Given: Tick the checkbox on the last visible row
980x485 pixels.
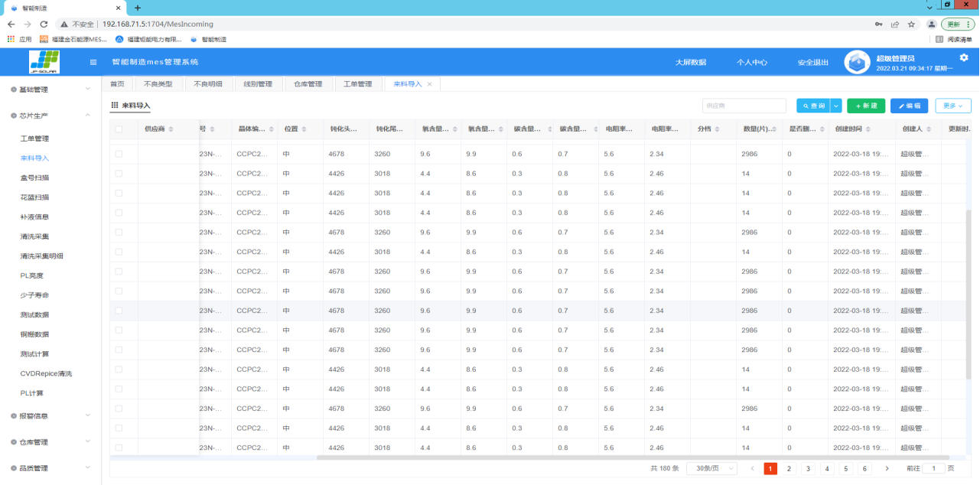Looking at the screenshot, I should pos(119,448).
